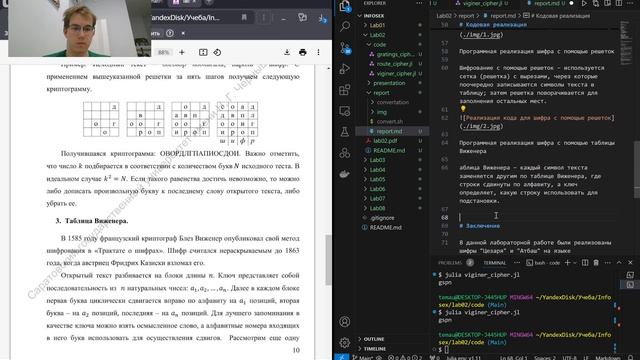Open gratings_cipher file in explorer

[395, 54]
